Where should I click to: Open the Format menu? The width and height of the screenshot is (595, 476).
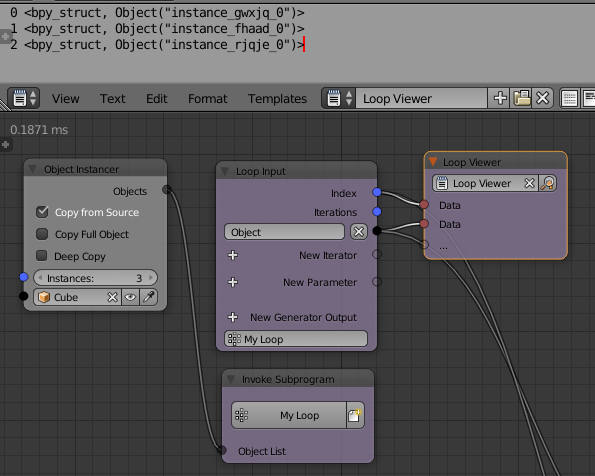[208, 99]
